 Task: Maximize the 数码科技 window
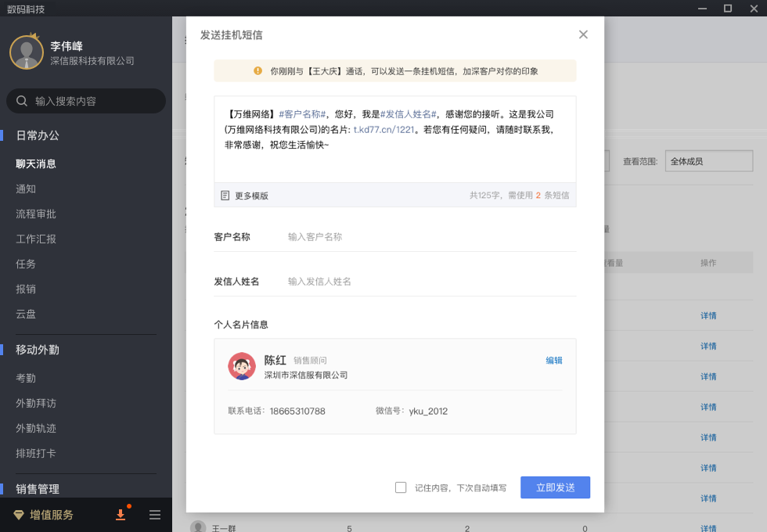point(728,9)
